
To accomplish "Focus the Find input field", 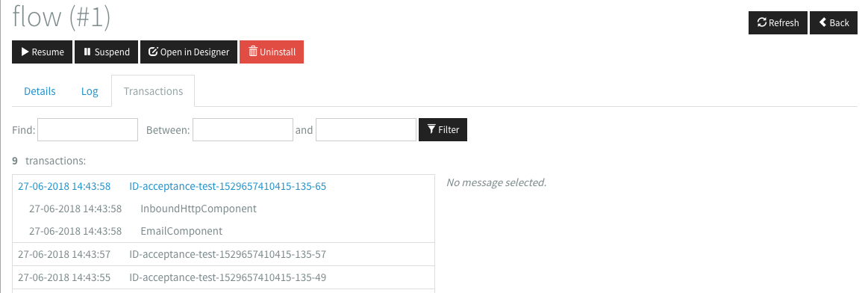I will click(x=87, y=129).
